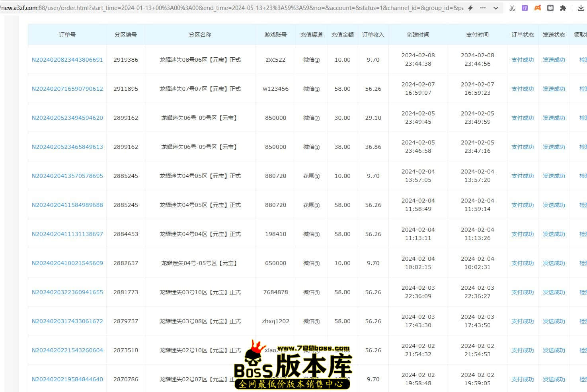Viewport: 587px width, 392px height.
Task: Open the screenshot capture scissors extension
Action: point(512,8)
